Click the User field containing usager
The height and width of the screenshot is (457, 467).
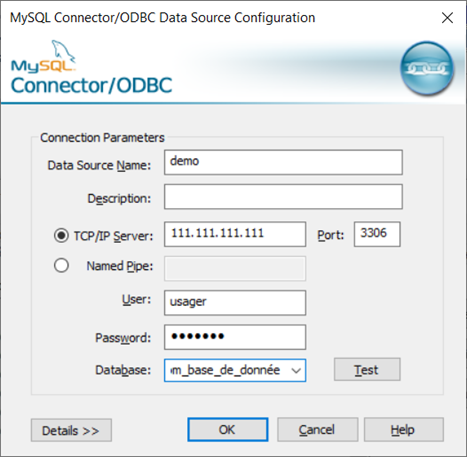[x=235, y=303]
